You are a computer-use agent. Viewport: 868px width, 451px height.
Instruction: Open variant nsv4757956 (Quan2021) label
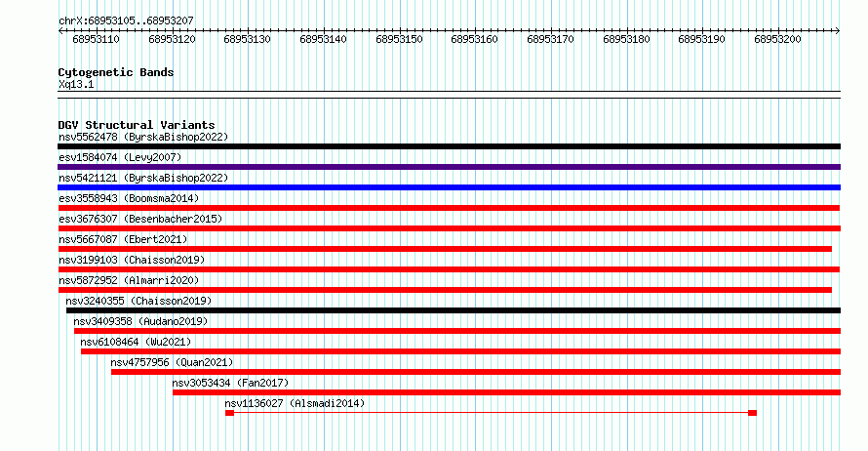(x=172, y=362)
